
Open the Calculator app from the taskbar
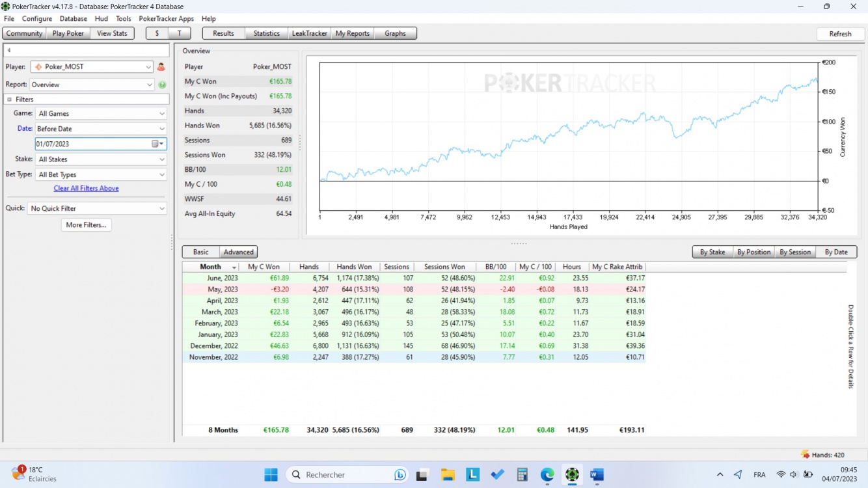[522, 474]
